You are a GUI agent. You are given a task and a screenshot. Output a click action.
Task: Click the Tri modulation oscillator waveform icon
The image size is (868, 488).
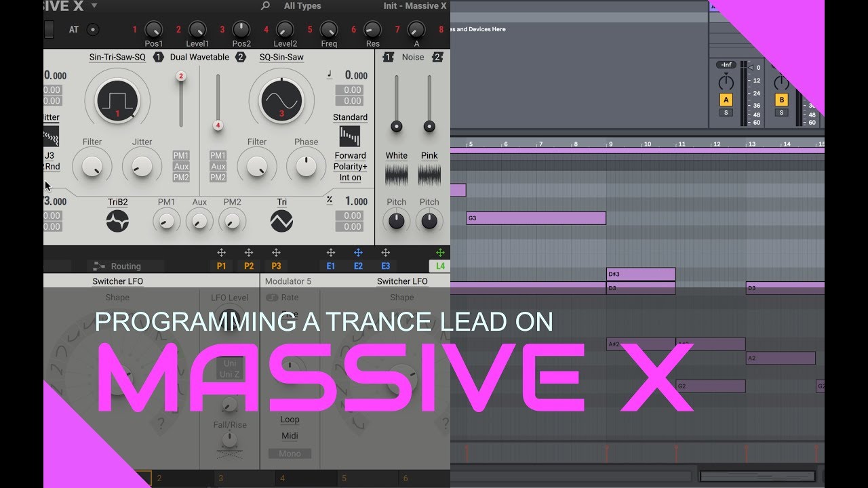pyautogui.click(x=281, y=220)
